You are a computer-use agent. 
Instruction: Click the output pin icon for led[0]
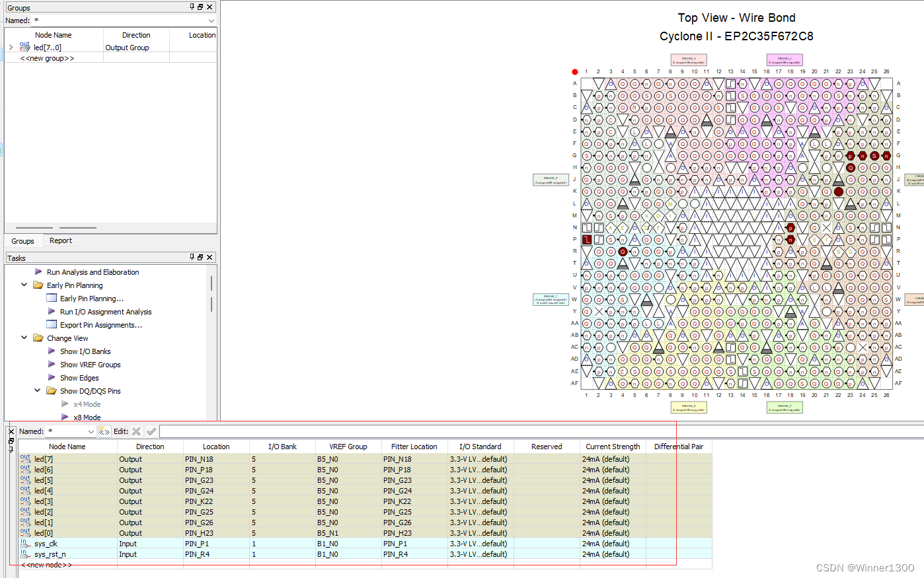click(25, 532)
